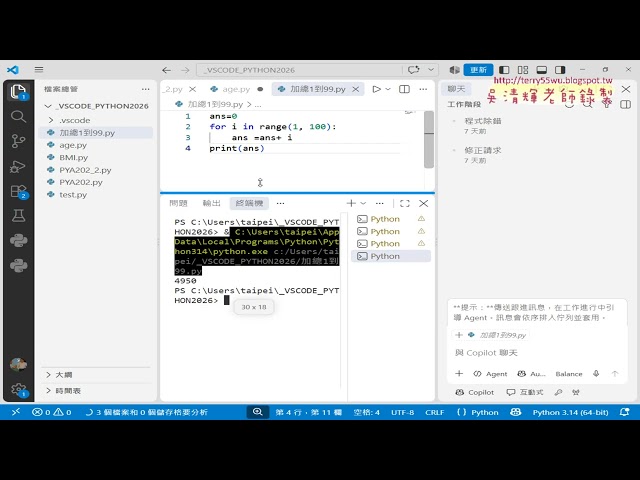This screenshot has height=480, width=640.
Task: Select Copilot session target
Action: click(475, 392)
